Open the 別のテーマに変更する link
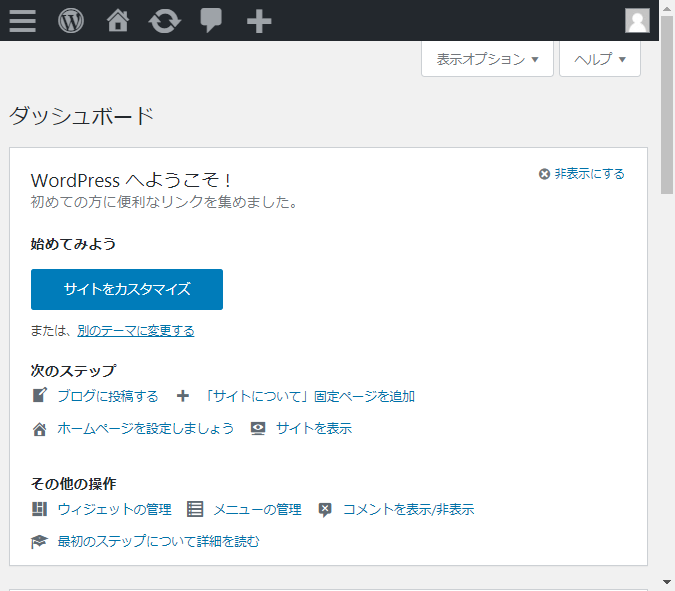Screen dimensions: 675x591 tap(136, 331)
